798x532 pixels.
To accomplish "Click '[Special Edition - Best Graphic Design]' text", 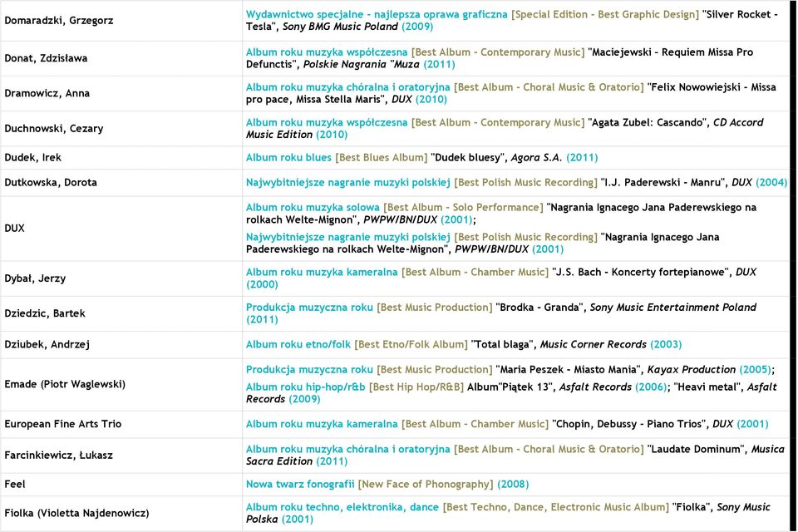I will 605,14.
